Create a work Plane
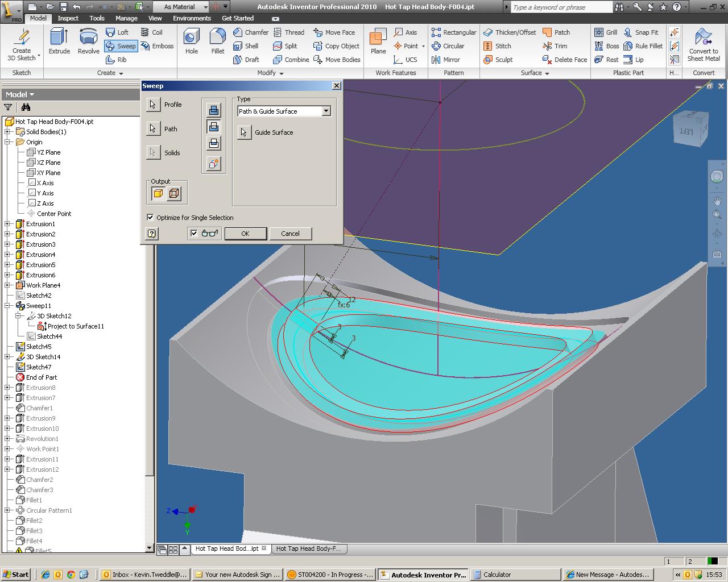 pyautogui.click(x=378, y=41)
